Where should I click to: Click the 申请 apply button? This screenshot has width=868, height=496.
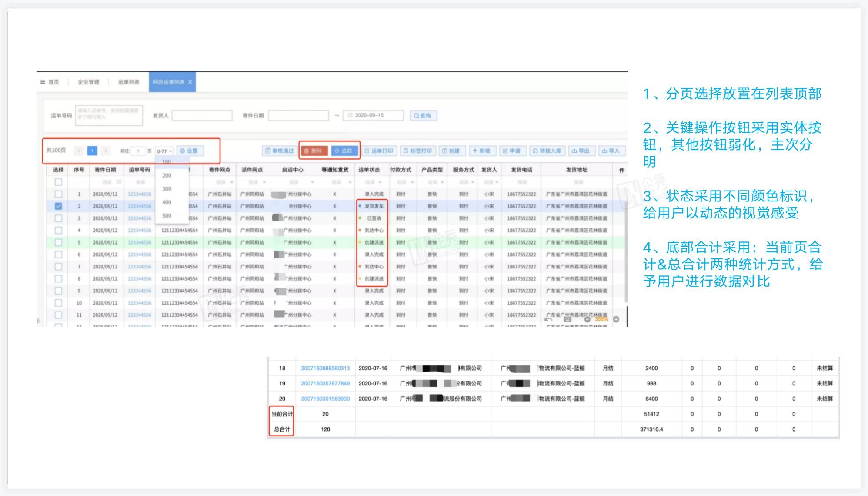(512, 151)
